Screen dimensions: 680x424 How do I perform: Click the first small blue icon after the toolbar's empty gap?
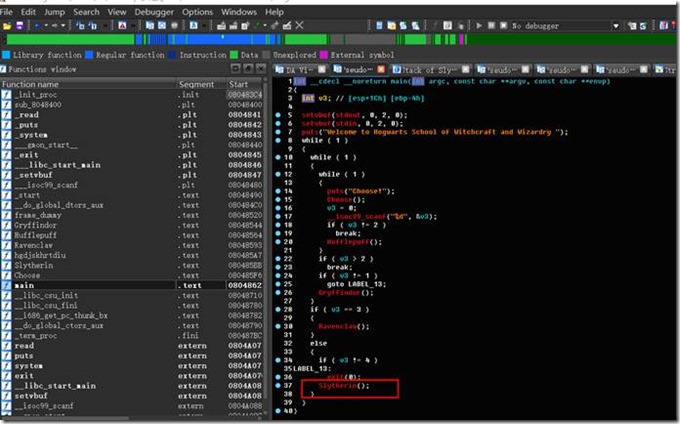coord(379,26)
